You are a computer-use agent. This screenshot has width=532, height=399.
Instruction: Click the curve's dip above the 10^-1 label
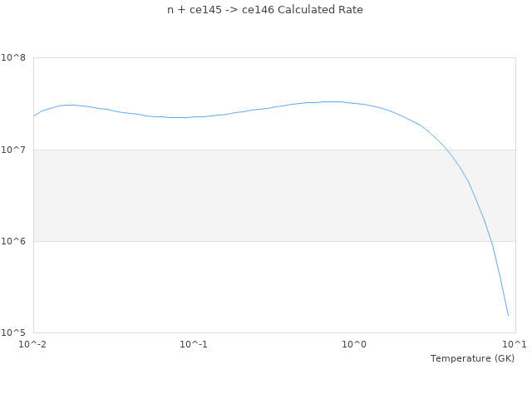(x=179, y=117)
